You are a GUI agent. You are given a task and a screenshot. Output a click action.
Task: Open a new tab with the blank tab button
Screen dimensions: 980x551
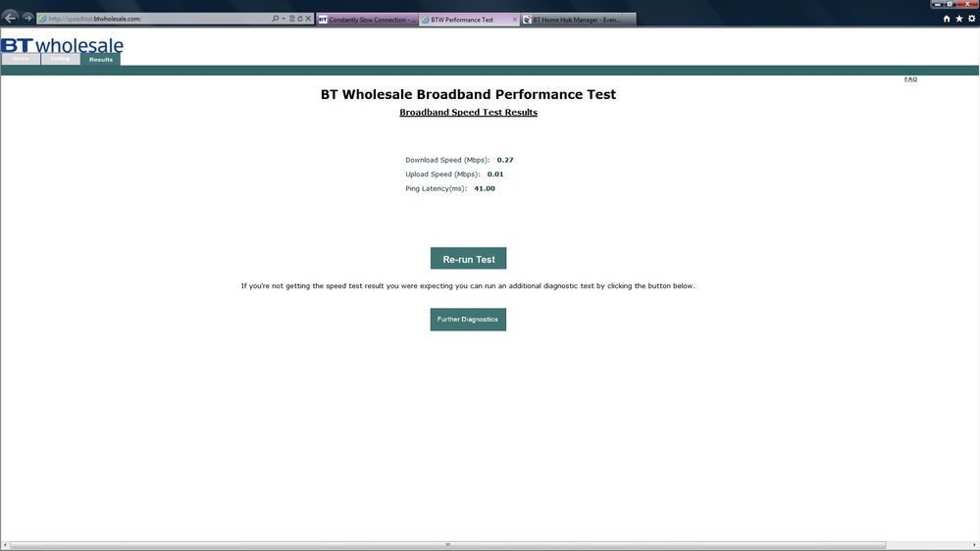[x=630, y=20]
